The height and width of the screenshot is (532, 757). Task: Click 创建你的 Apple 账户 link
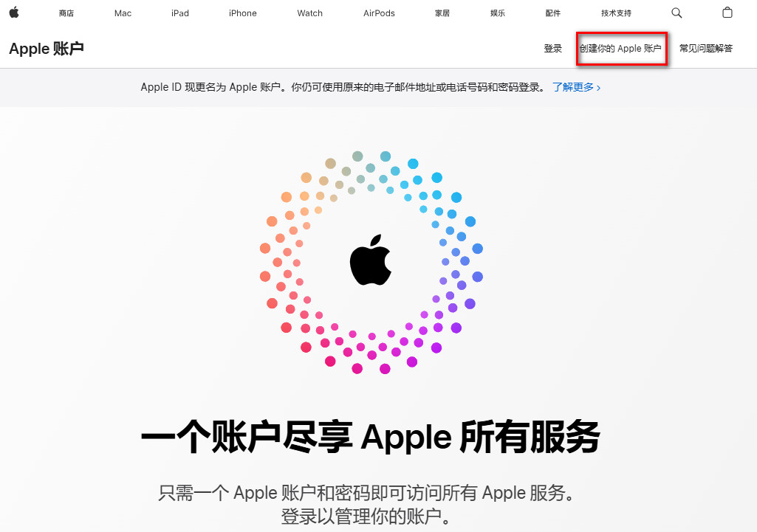(620, 48)
